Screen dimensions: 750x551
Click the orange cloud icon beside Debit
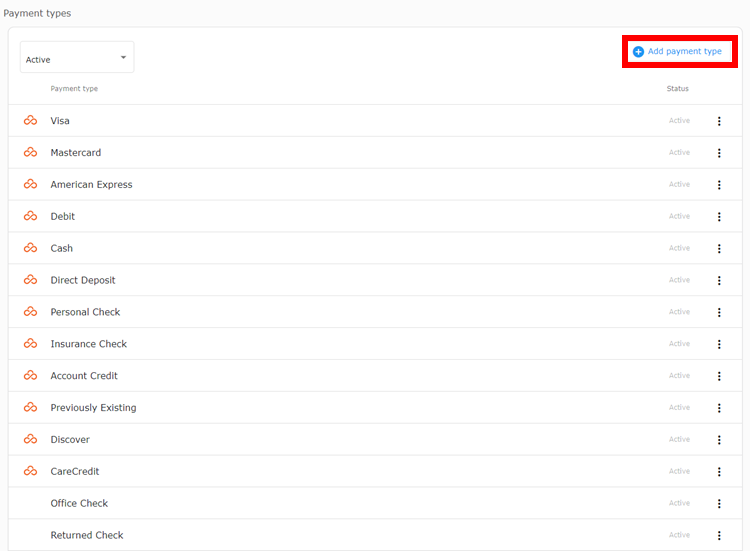point(30,216)
